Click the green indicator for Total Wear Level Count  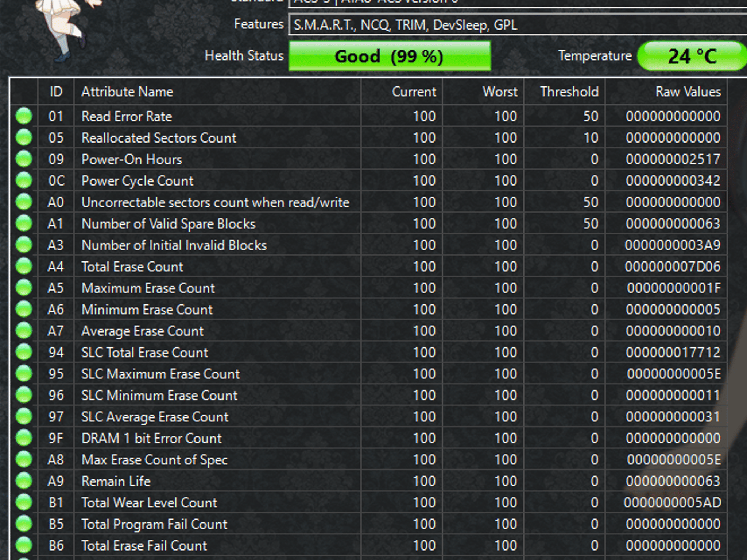tap(24, 502)
